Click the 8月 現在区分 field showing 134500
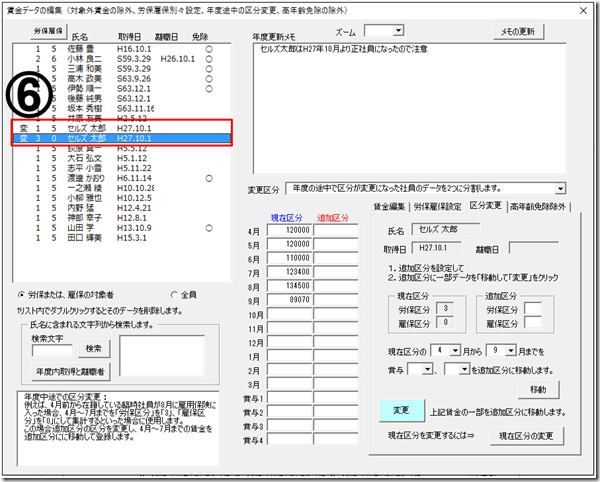Screen dimensions: 600x482 [290, 286]
